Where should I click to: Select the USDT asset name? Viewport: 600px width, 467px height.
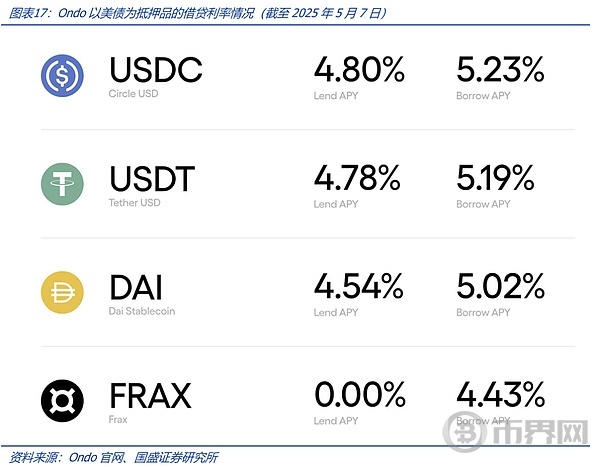pyautogui.click(x=152, y=178)
